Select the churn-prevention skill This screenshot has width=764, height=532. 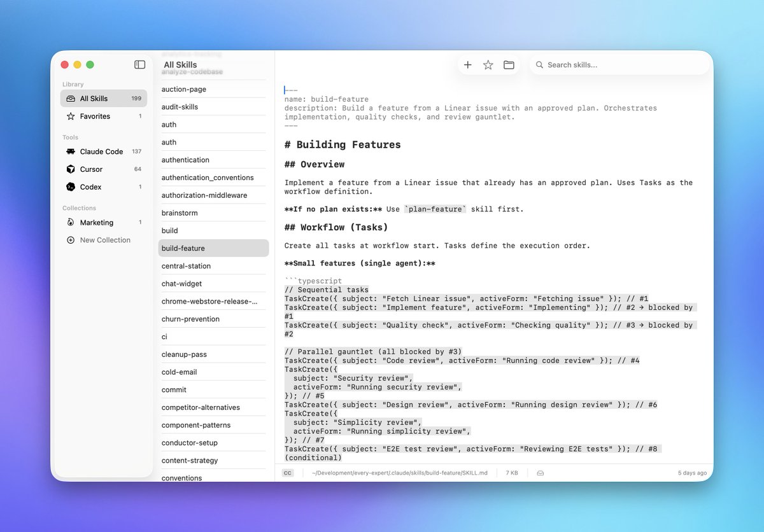click(213, 319)
